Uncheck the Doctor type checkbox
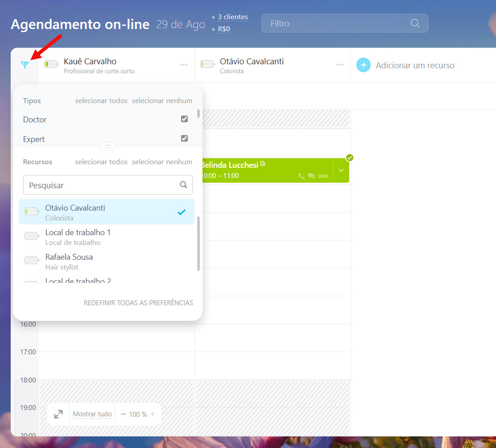This screenshot has height=448, width=496. point(184,119)
